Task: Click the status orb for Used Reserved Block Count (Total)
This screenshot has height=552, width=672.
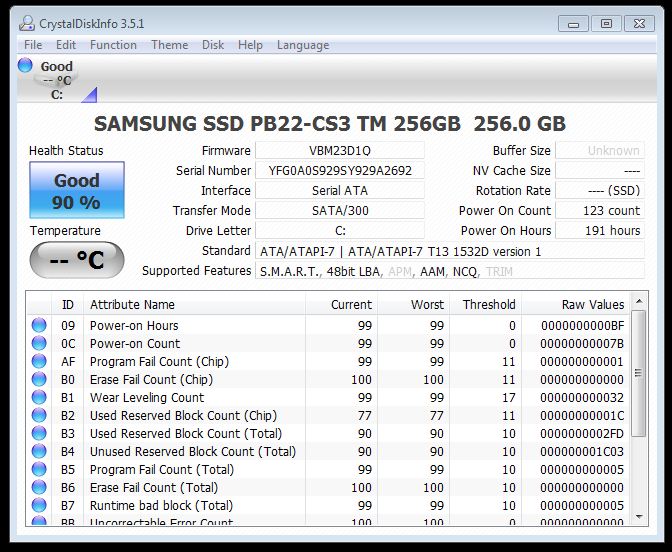Action: point(39,433)
